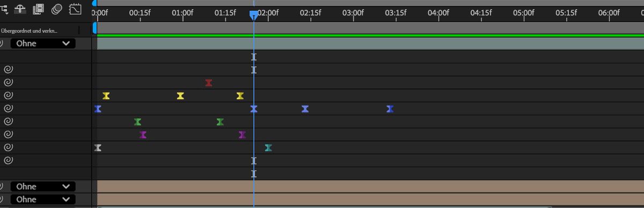
Task: Select the second green keyframe
Action: tap(220, 122)
